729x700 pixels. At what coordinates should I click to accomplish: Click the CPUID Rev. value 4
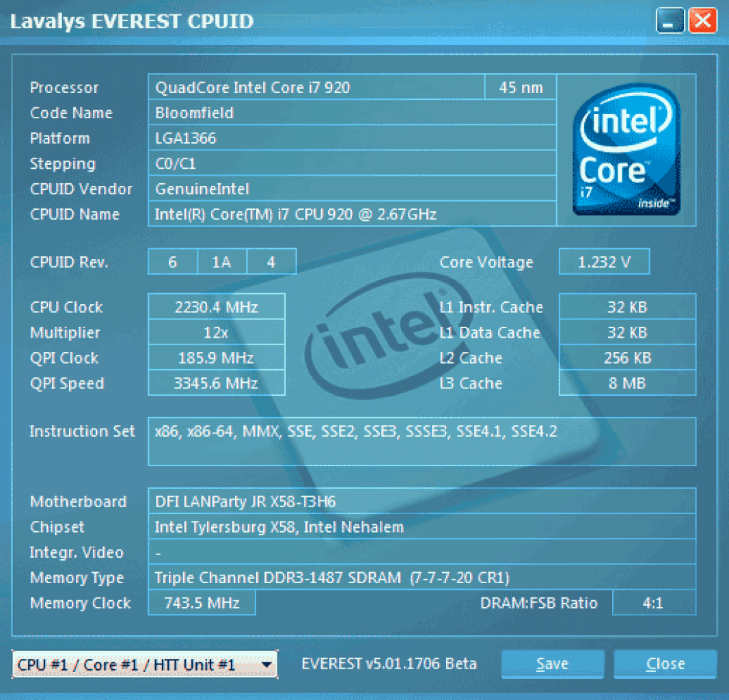tap(271, 262)
